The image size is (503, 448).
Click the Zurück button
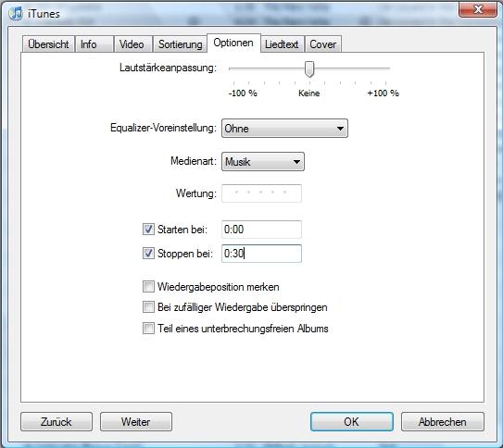[x=57, y=422]
